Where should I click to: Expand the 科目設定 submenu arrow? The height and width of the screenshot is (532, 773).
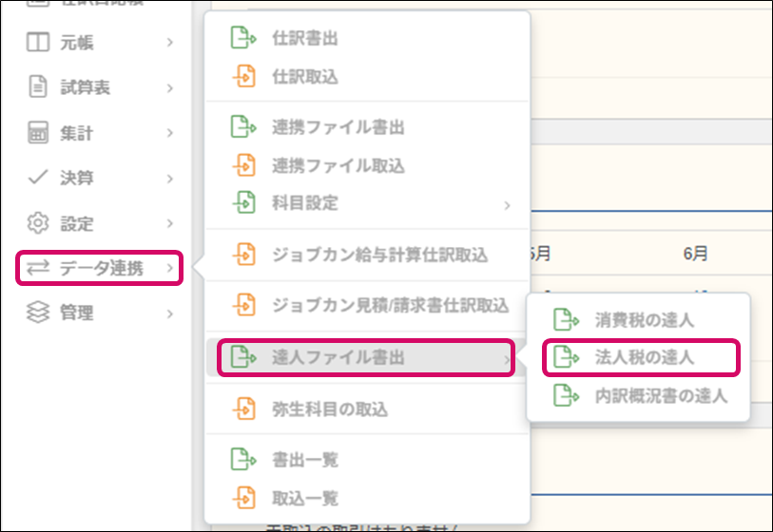tap(507, 205)
